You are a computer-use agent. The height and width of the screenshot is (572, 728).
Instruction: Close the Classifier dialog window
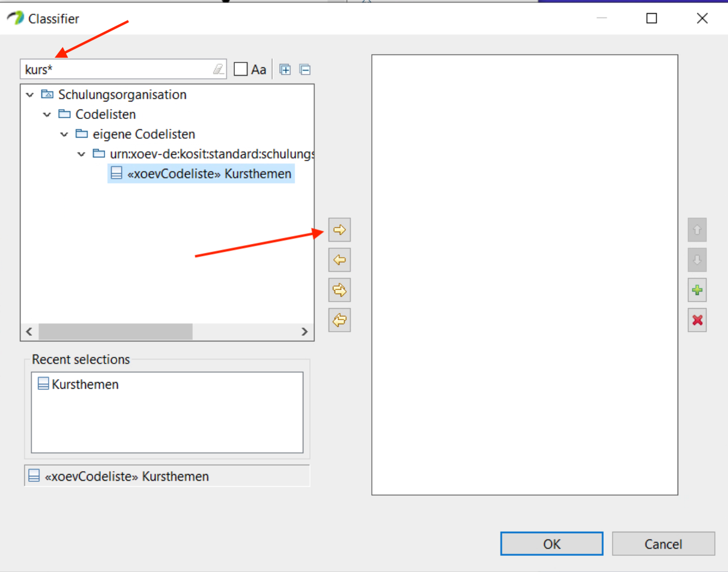(702, 19)
